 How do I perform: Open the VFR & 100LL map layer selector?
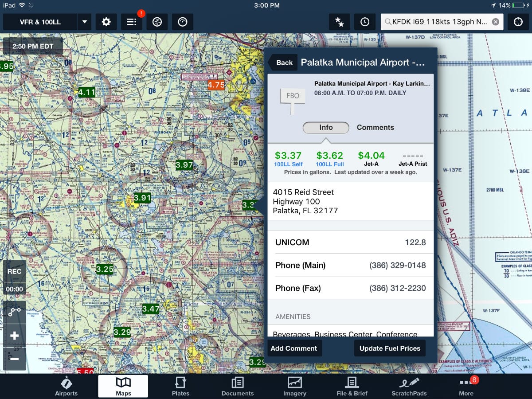[40, 22]
